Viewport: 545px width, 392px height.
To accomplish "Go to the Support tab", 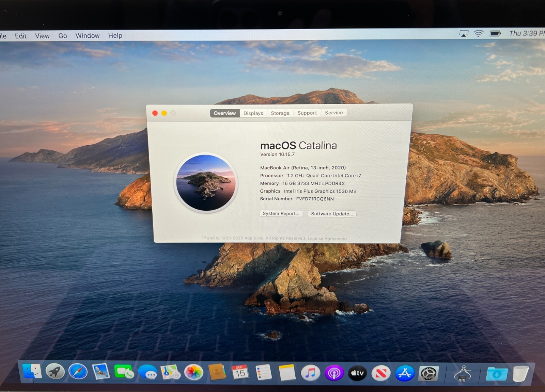I will tap(307, 113).
